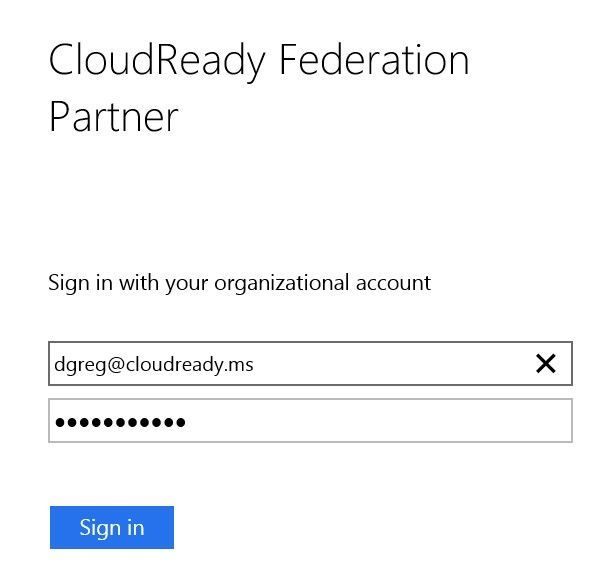Submit credentials using the blue Sign in button
605x583 pixels.
click(112, 527)
